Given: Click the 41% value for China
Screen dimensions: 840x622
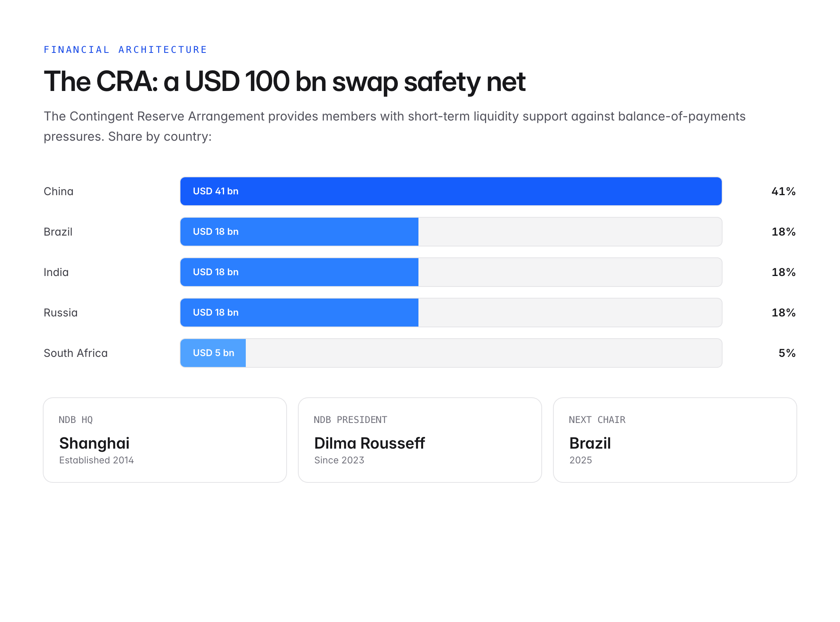Looking at the screenshot, I should 784,191.
